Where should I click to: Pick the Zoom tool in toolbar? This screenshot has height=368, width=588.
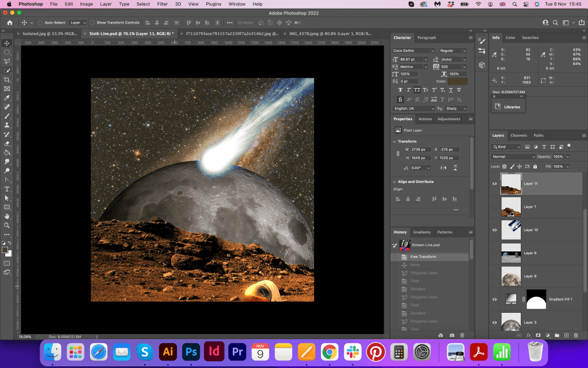coord(7,225)
